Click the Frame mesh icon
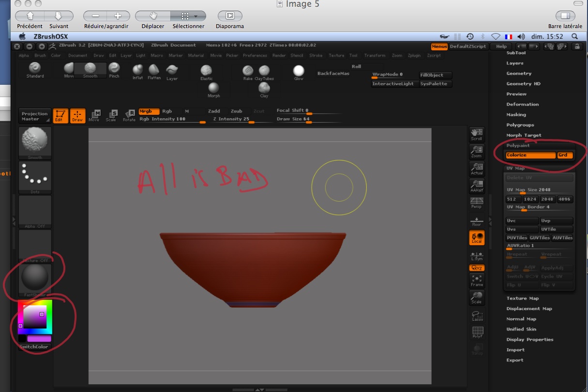The width and height of the screenshot is (588, 392). [477, 281]
